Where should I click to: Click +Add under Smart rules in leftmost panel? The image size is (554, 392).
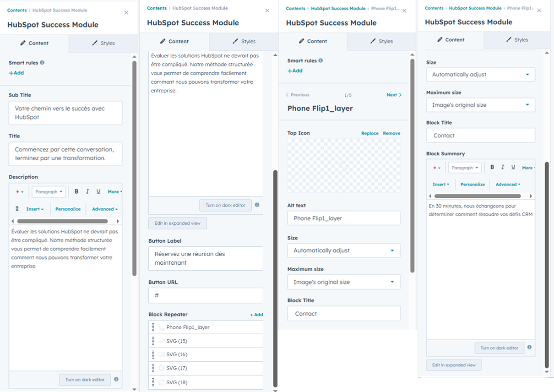(16, 73)
